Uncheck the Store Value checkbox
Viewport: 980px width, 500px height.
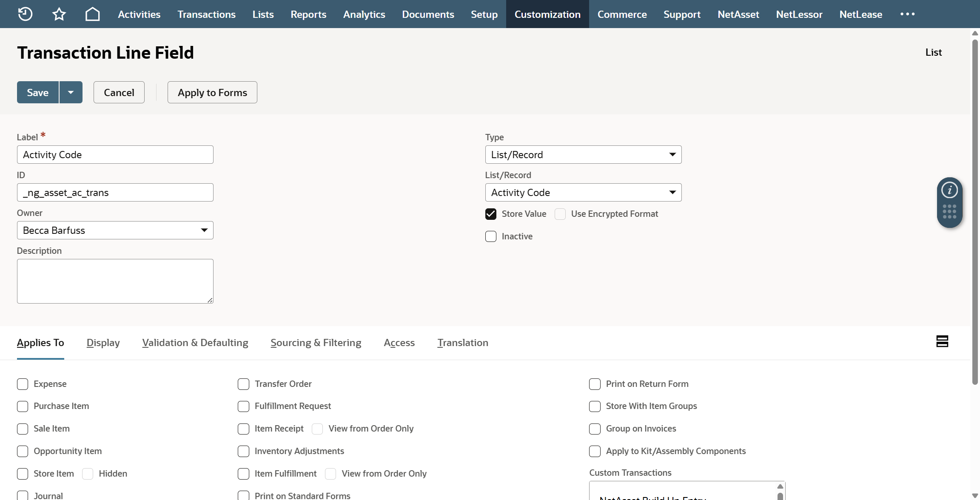(x=491, y=214)
